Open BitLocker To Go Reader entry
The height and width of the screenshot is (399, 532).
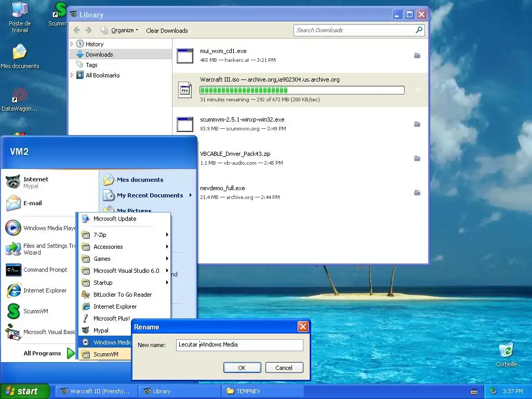pyautogui.click(x=125, y=295)
